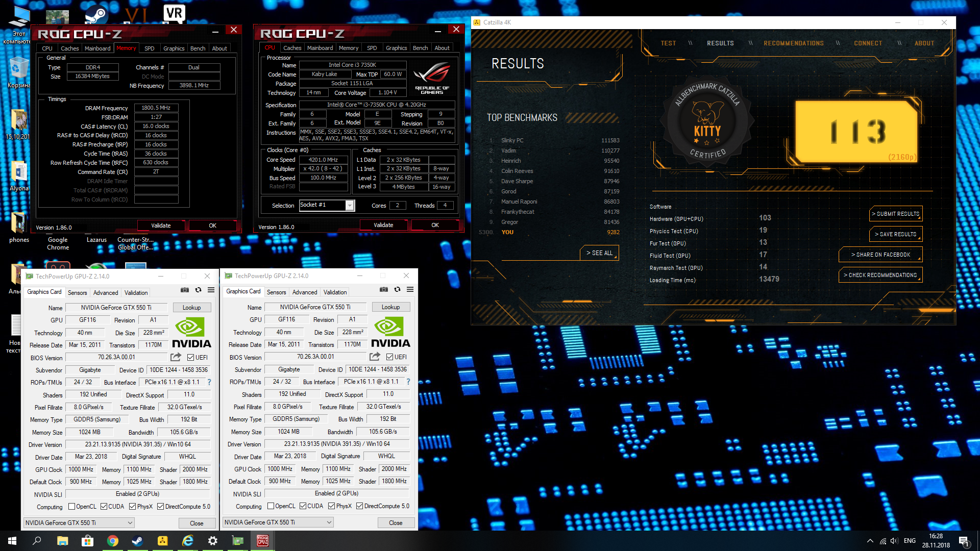Open phones desktop icon
The width and height of the screenshot is (980, 551).
(19, 227)
